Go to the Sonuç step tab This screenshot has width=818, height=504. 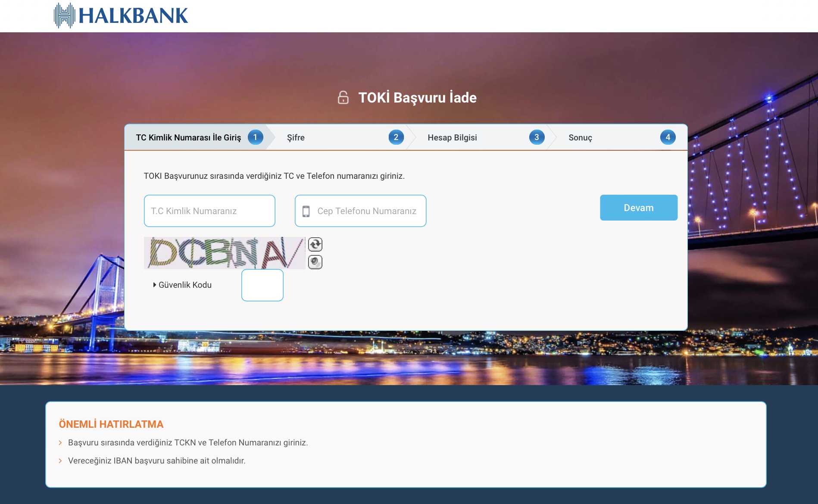[580, 138]
